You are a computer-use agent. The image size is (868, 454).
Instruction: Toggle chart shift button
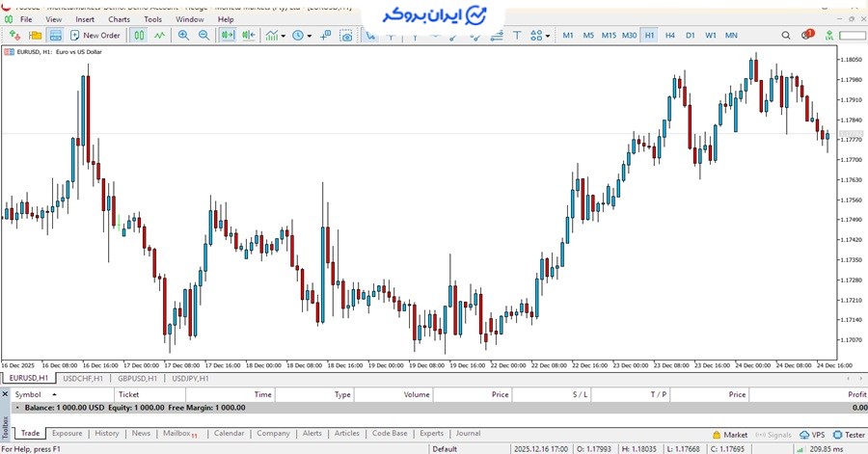click(x=249, y=36)
